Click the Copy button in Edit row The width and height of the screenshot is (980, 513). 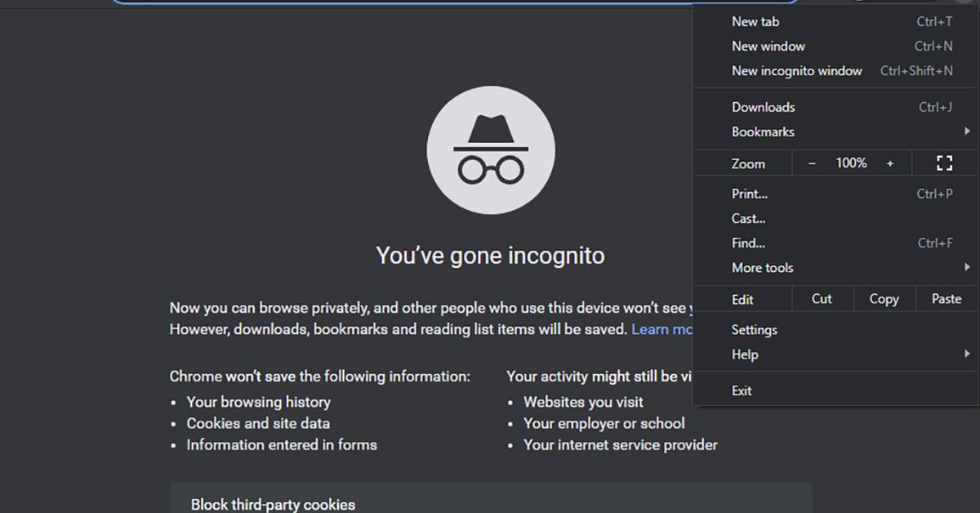pyautogui.click(x=884, y=299)
